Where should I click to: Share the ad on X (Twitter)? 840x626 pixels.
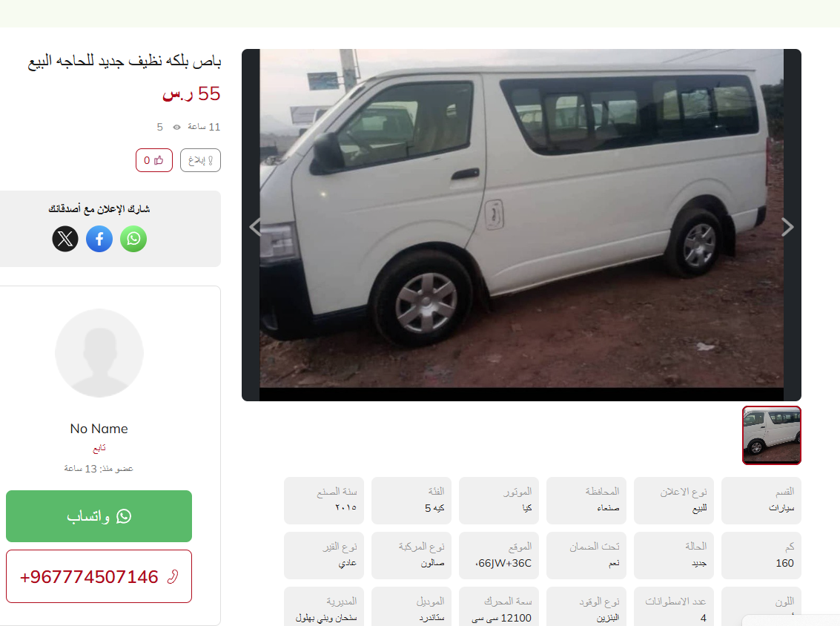click(65, 239)
